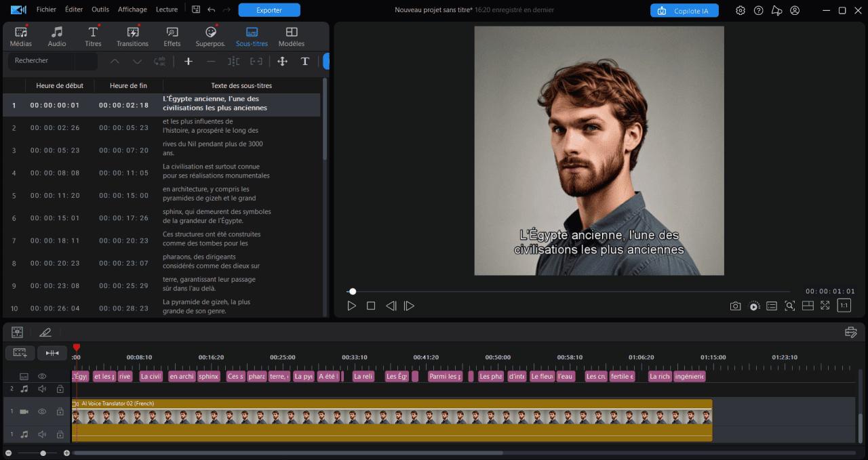Select the pen draw tool above timeline
Screen dimensions: 868x460
click(45, 332)
